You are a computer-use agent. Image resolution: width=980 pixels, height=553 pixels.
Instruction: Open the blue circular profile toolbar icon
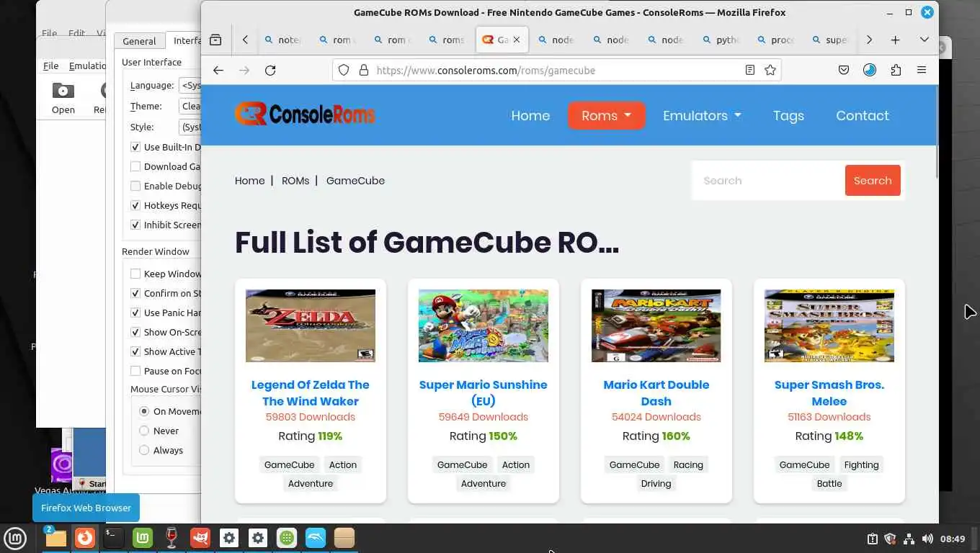(x=870, y=70)
